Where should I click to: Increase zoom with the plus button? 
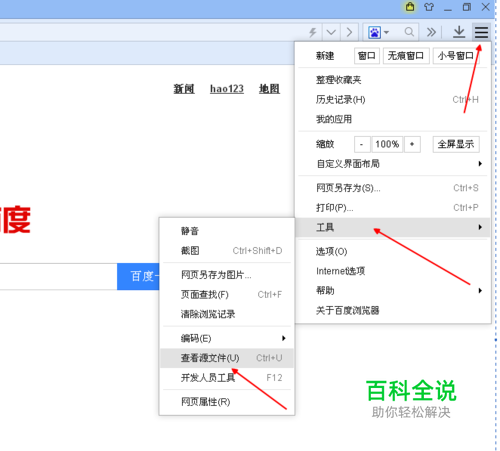click(x=412, y=144)
